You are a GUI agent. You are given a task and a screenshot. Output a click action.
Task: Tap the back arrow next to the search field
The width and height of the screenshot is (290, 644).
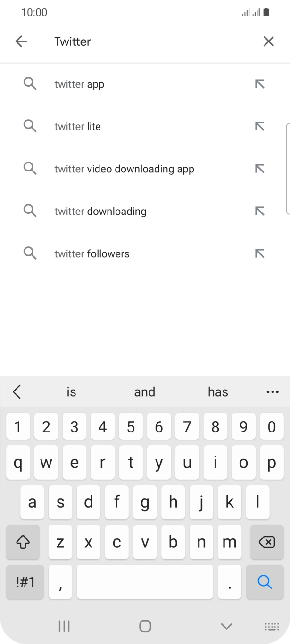pos(21,41)
